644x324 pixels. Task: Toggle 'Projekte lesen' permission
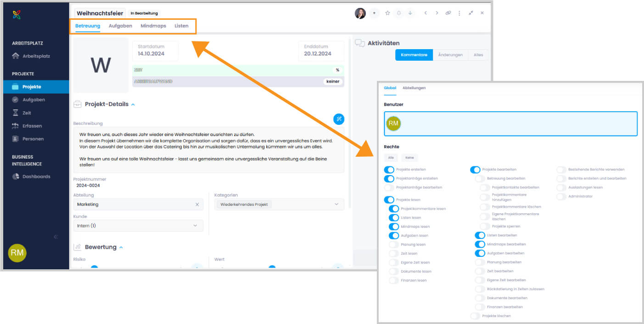point(389,200)
